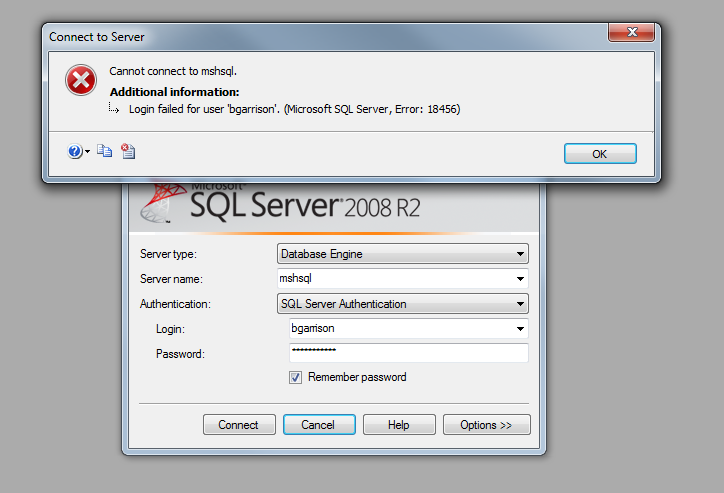Expand the Login combo box arrow
Viewport: 724px width, 493px height.
pos(520,329)
